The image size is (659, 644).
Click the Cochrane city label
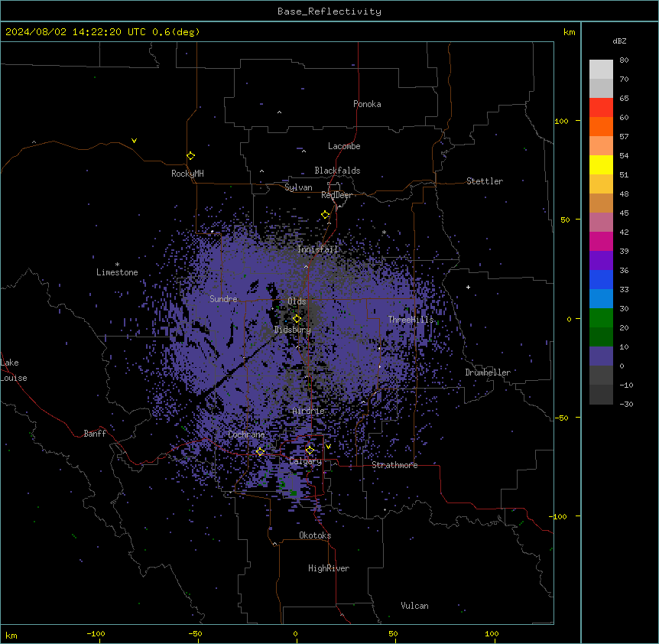point(247,434)
